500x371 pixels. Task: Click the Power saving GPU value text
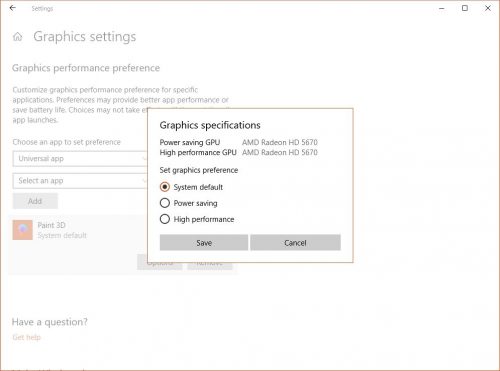pos(280,142)
